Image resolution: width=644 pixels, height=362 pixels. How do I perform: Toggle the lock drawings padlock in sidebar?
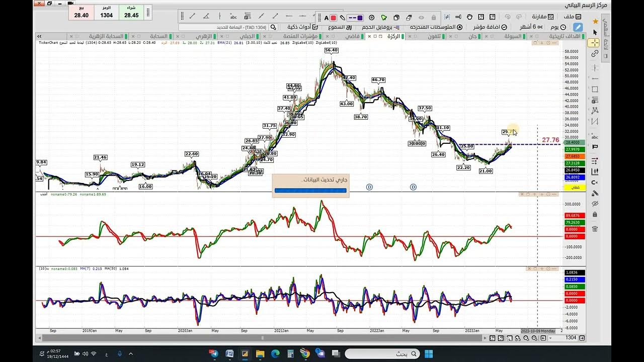click(595, 214)
